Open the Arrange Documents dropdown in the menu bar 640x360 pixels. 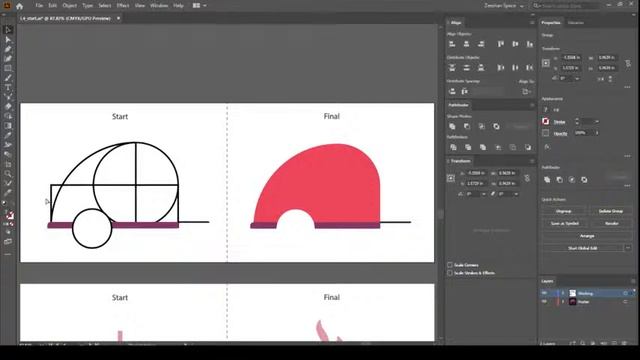pyautogui.click(x=199, y=6)
